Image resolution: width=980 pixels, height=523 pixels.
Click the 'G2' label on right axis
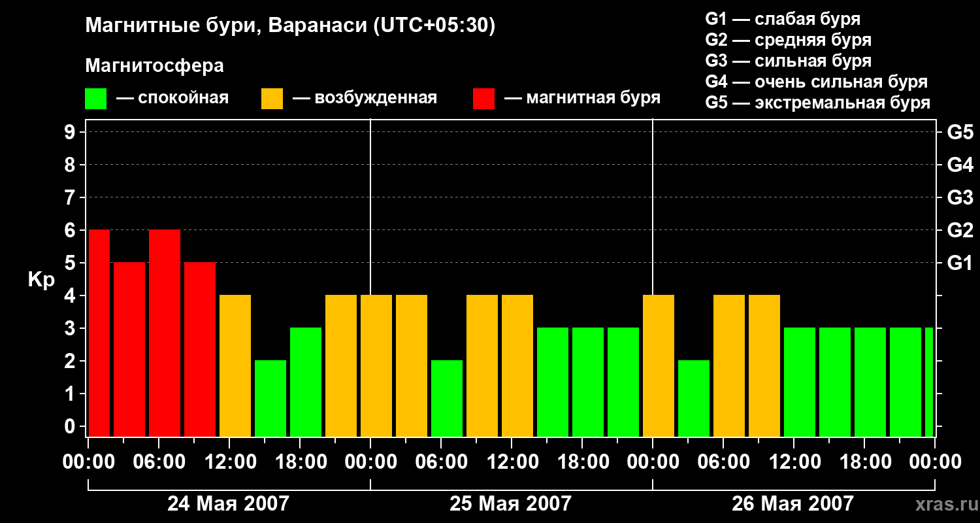[960, 230]
